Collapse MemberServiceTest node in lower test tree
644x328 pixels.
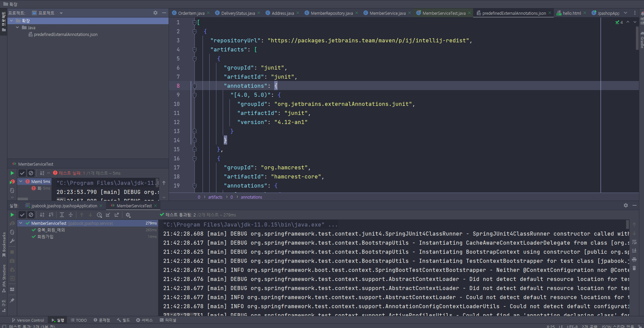click(21, 223)
